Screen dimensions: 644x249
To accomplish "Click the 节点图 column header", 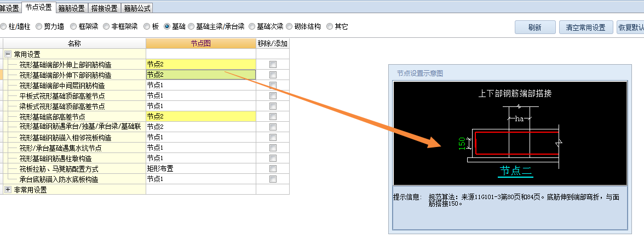I will [x=201, y=43].
